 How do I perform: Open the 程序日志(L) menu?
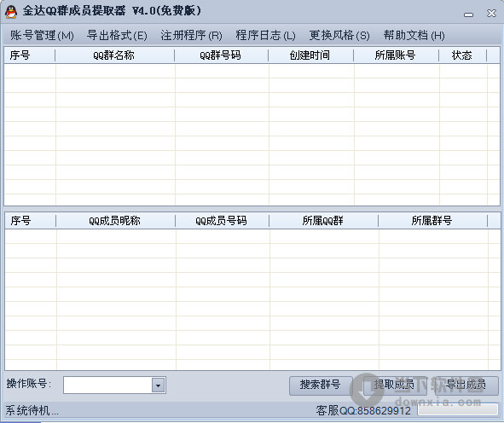(265, 35)
